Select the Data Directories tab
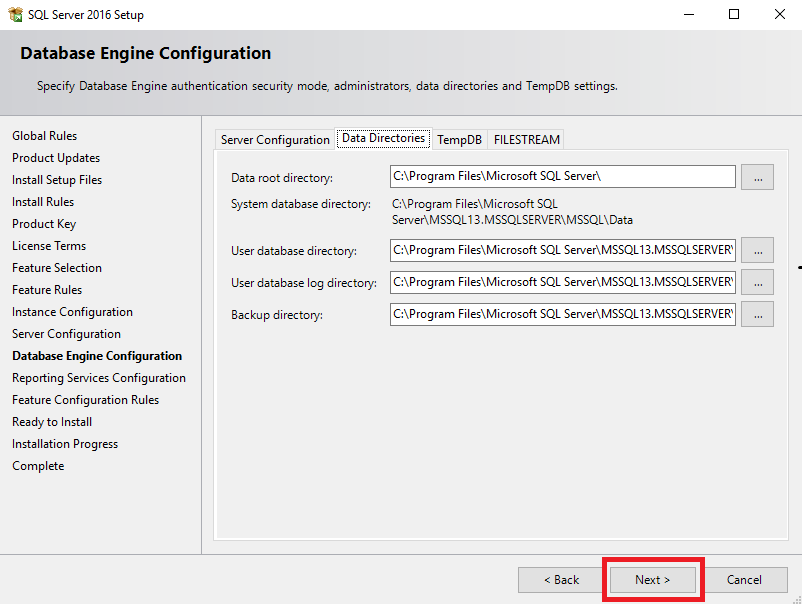 click(384, 138)
